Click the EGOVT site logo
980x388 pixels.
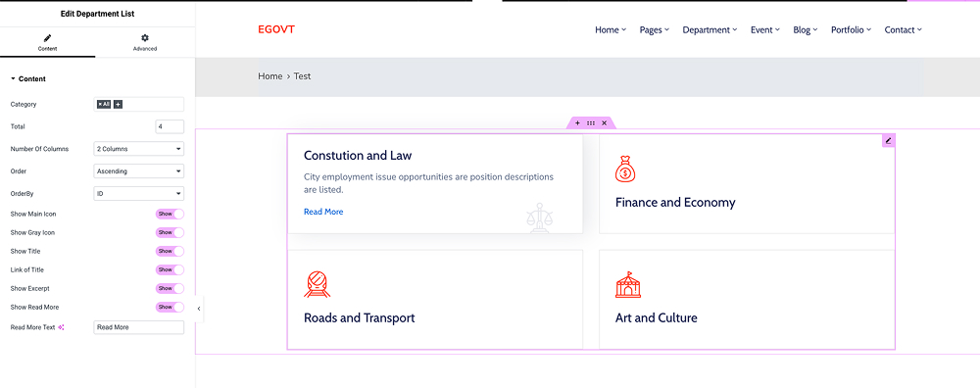tap(275, 29)
